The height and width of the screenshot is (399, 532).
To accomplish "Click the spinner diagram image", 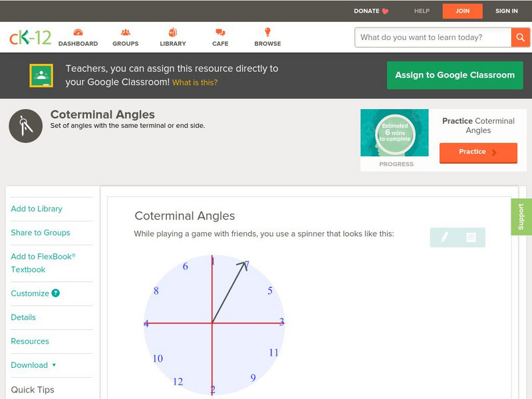I will [x=214, y=325].
